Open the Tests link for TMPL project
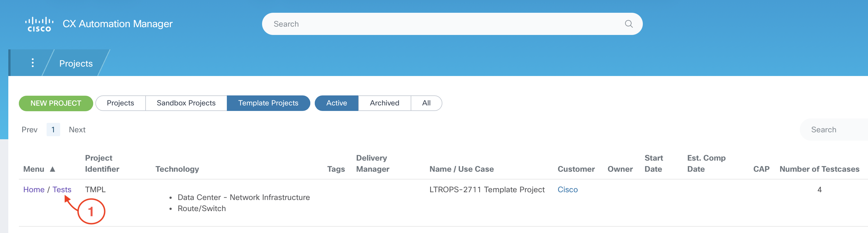The width and height of the screenshot is (868, 233). (x=62, y=189)
